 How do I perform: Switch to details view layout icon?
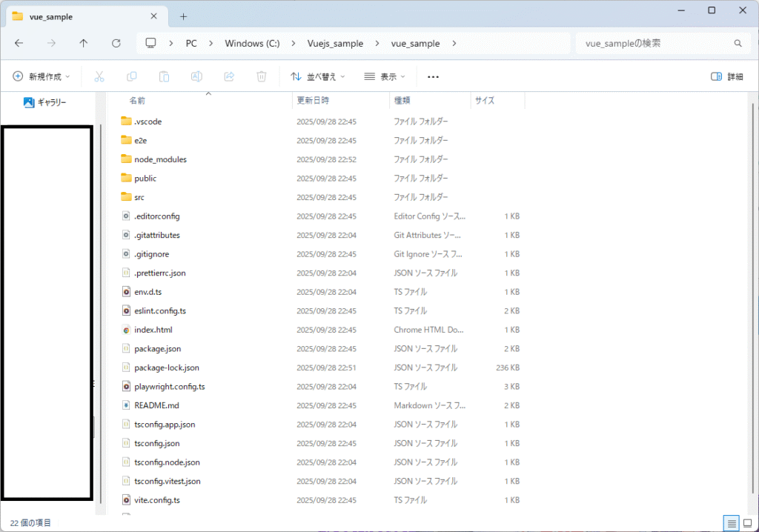732,523
